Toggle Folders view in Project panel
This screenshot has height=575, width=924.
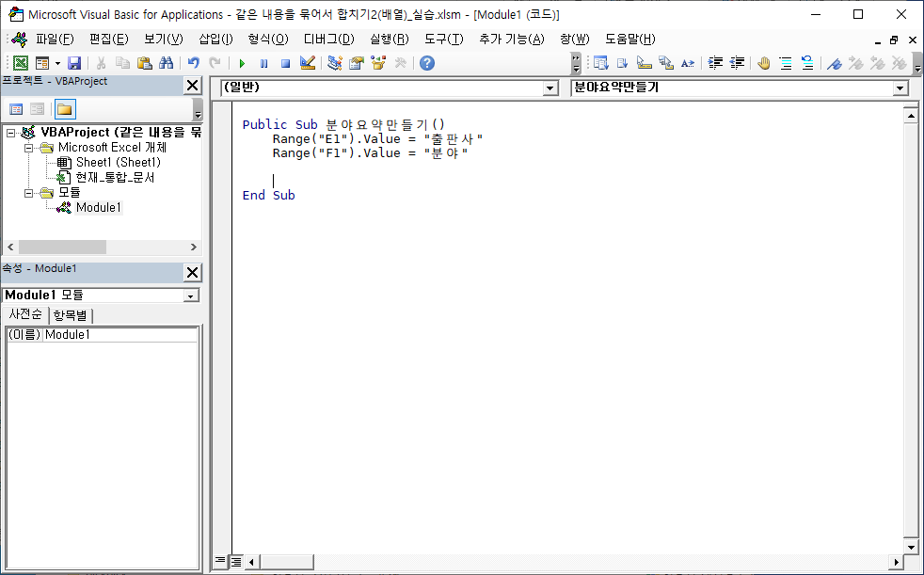pyautogui.click(x=65, y=109)
